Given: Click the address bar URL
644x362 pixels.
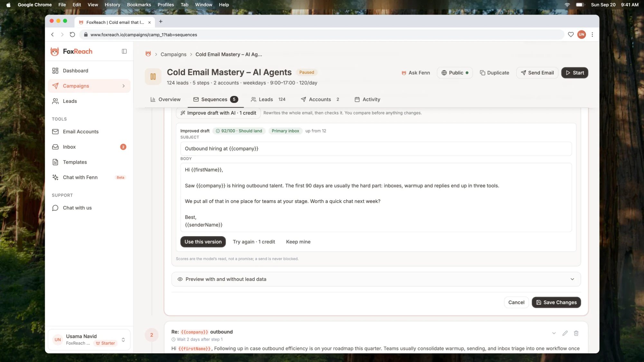Looking at the screenshot, I should 144,35.
